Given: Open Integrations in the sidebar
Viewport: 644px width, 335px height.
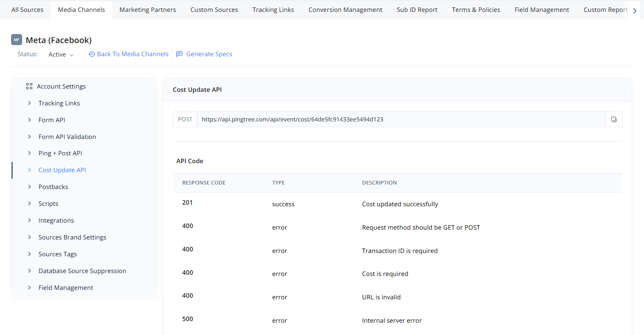Looking at the screenshot, I should click(56, 221).
